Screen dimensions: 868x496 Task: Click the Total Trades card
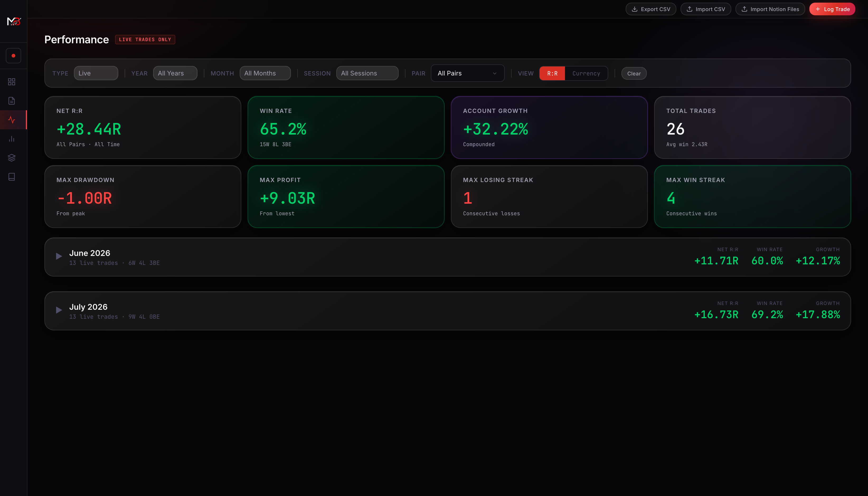point(752,127)
